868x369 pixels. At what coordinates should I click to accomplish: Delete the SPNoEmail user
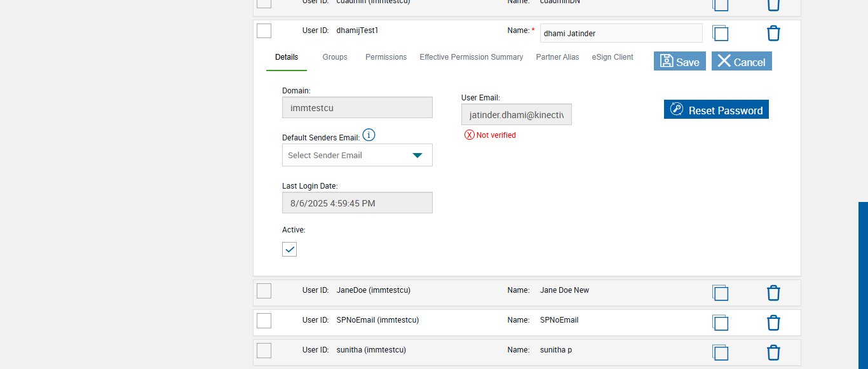[773, 323]
